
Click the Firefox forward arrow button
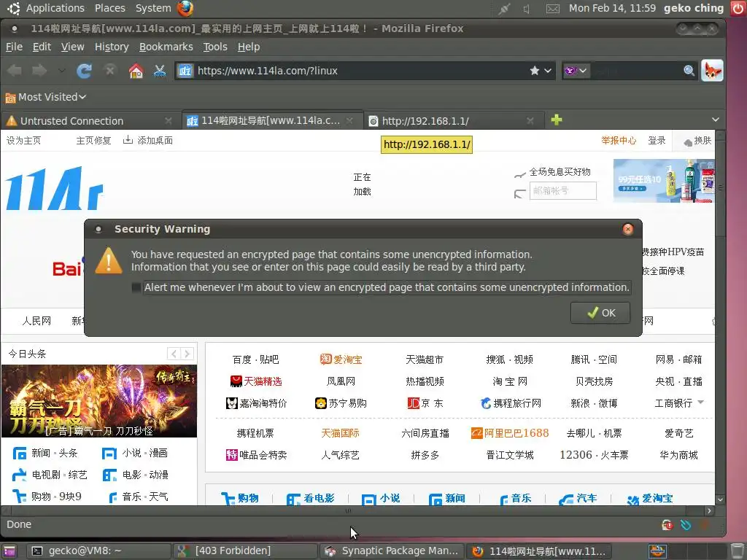[x=39, y=71]
